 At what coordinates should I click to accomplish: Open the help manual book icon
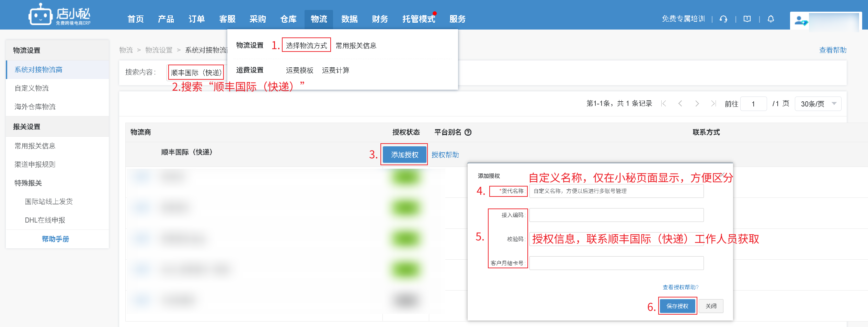747,19
